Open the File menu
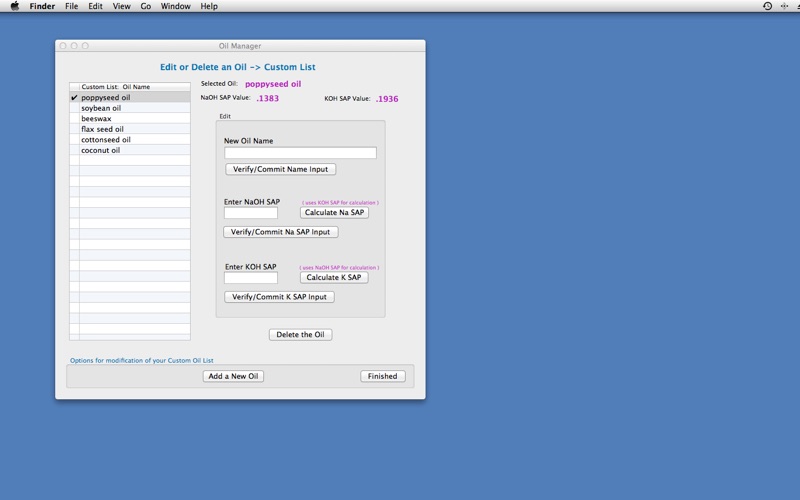Viewport: 800px width, 500px height. pyautogui.click(x=71, y=6)
